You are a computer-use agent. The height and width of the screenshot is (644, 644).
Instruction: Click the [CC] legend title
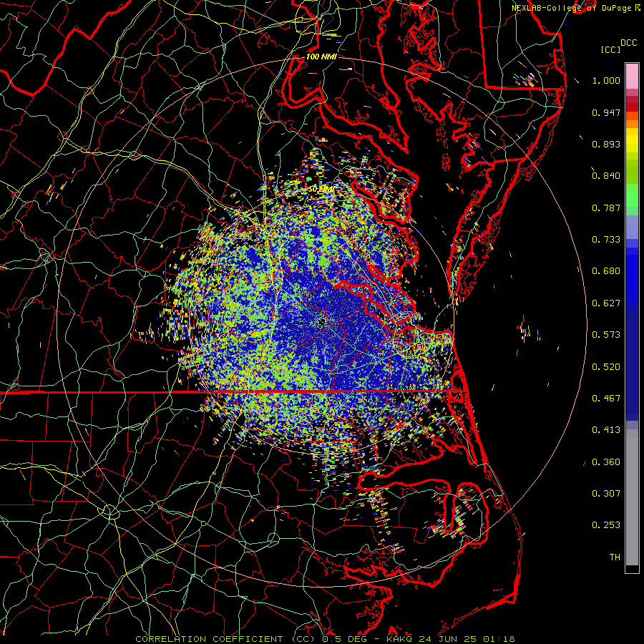pyautogui.click(x=610, y=49)
